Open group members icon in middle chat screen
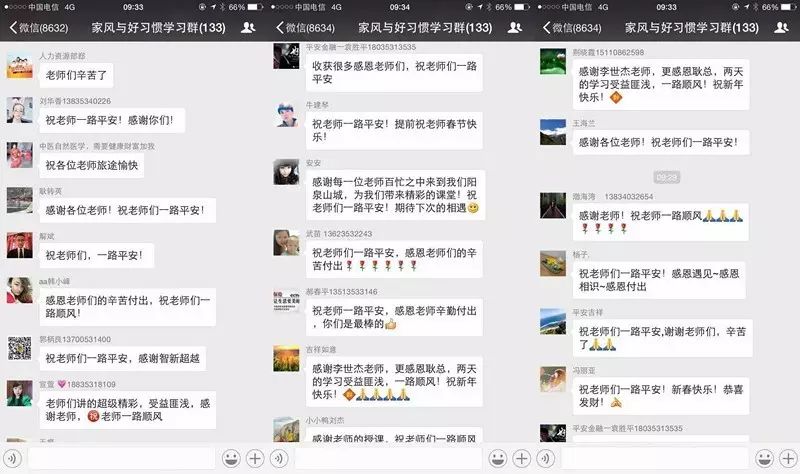The width and height of the screenshot is (800, 474). tap(515, 28)
